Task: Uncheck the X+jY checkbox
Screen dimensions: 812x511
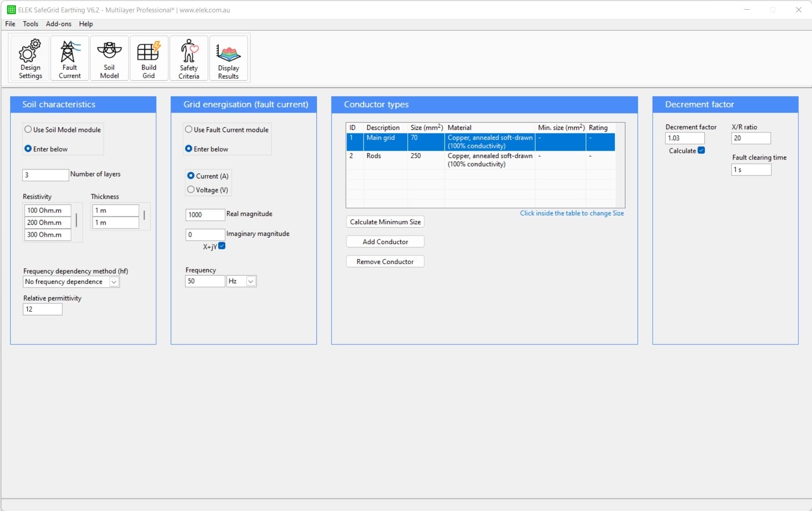Action: pos(222,246)
